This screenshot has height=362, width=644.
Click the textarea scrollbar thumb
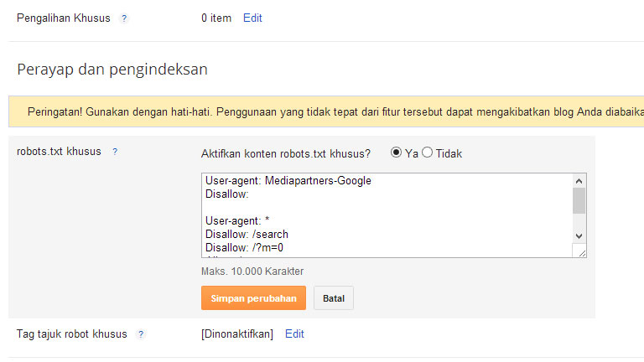pos(579,201)
